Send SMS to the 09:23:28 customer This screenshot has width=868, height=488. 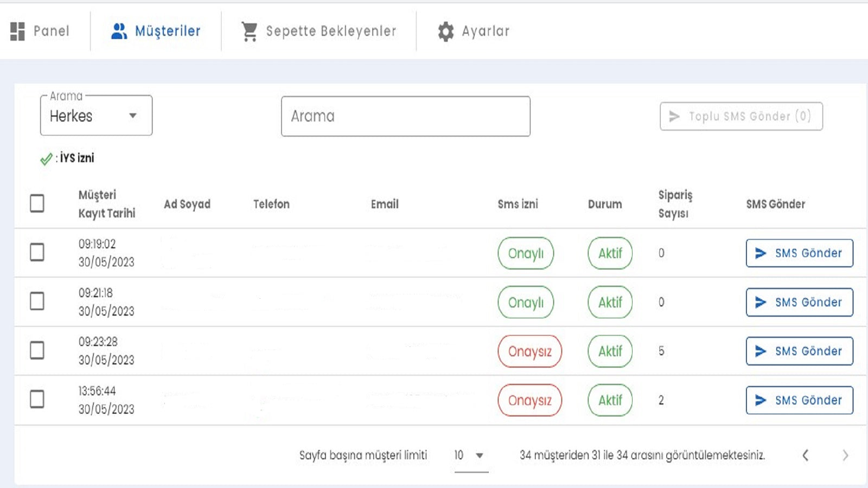pyautogui.click(x=799, y=351)
